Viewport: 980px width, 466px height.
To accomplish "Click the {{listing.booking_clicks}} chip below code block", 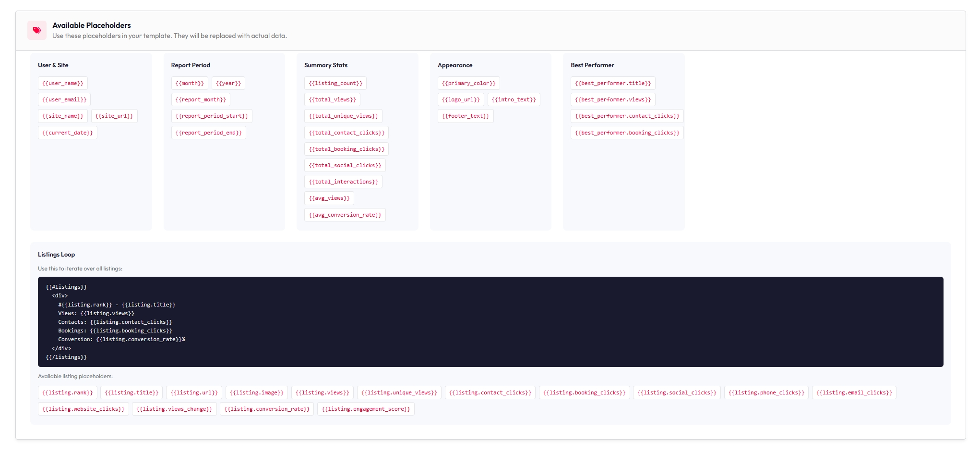I will [585, 392].
